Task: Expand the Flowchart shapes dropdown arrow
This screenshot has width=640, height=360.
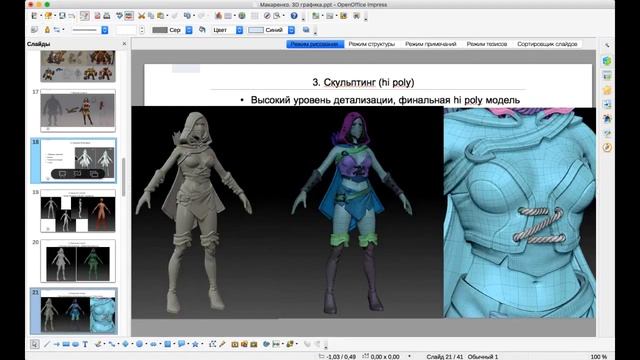Action: tap(174, 344)
